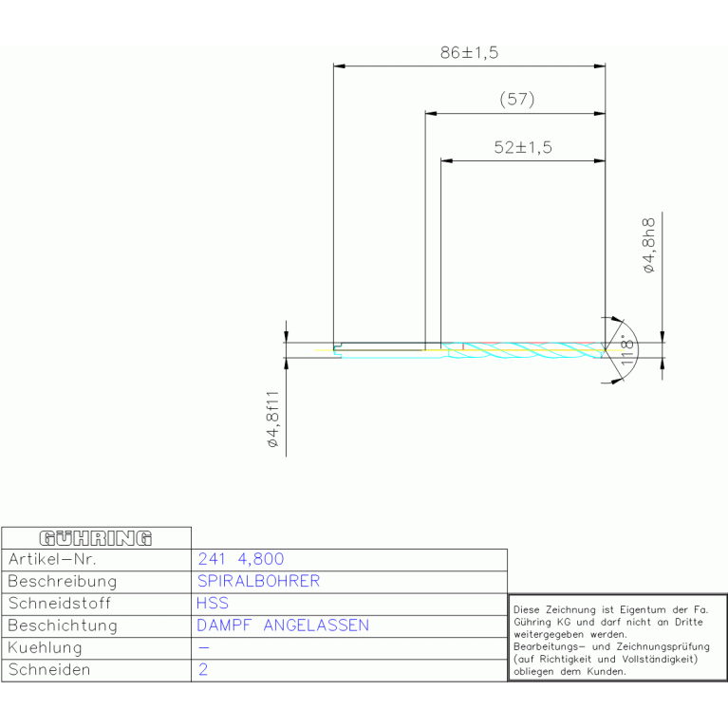Click the 118° point angle annotation
This screenshot has height=728, width=728.
626,349
